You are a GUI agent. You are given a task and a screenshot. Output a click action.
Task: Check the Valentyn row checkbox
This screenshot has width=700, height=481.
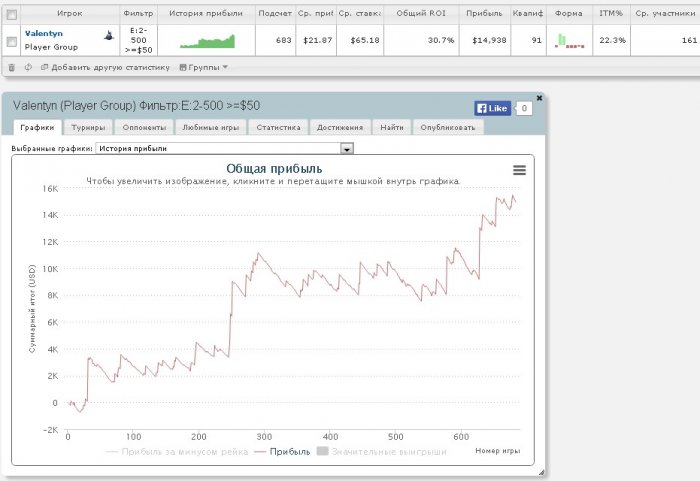pyautogui.click(x=12, y=41)
